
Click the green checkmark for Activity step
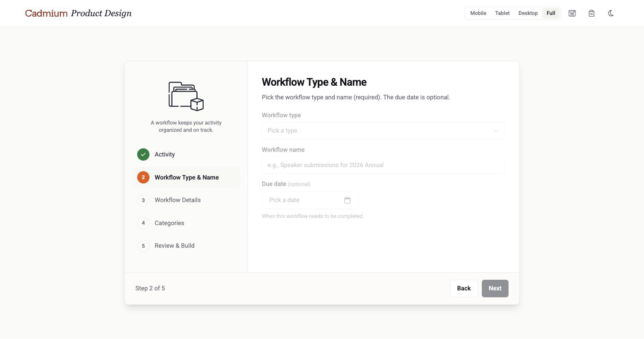(143, 154)
